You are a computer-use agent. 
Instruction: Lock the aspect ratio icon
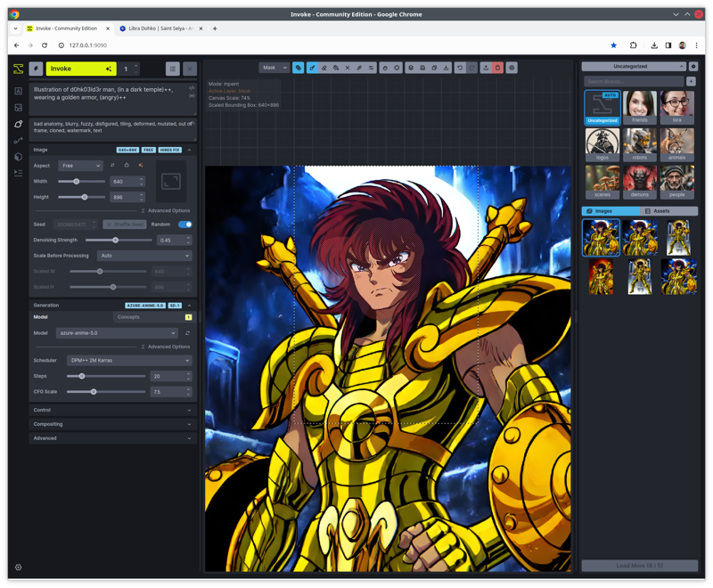pos(127,166)
